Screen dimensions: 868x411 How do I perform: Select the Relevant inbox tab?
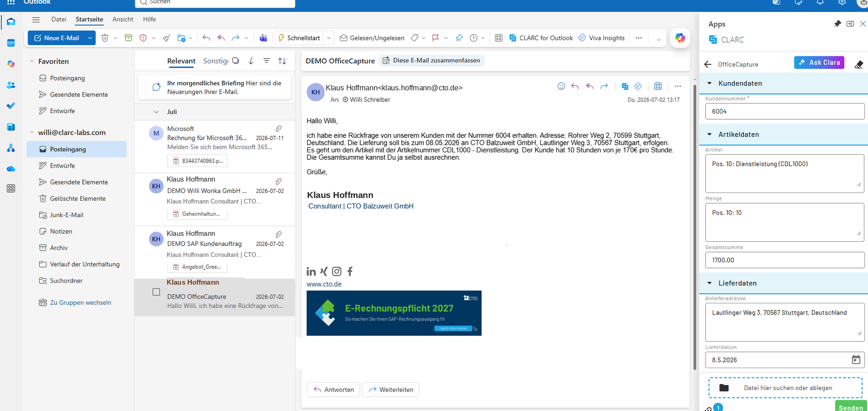[x=181, y=61]
